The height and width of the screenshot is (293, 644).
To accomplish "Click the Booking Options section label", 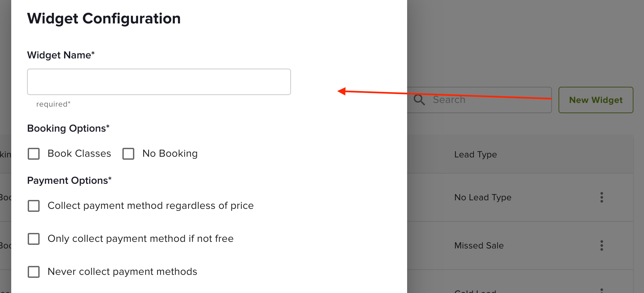I will 68,128.
